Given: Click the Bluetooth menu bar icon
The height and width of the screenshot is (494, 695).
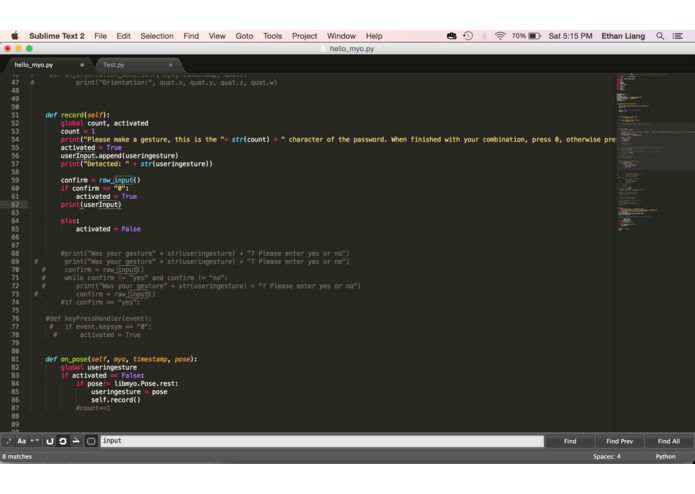Looking at the screenshot, I should (484, 36).
